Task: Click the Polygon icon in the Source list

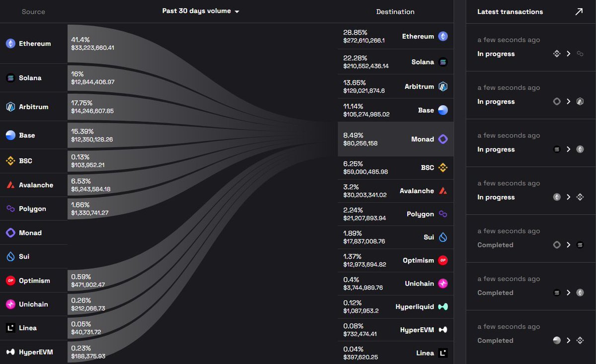Action: click(10, 209)
